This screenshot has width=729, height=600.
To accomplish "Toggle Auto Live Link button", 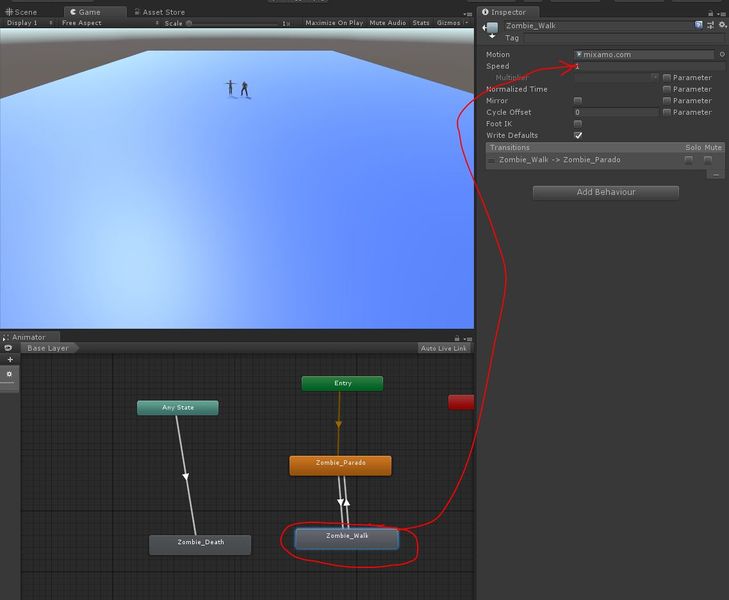I will coord(444,348).
